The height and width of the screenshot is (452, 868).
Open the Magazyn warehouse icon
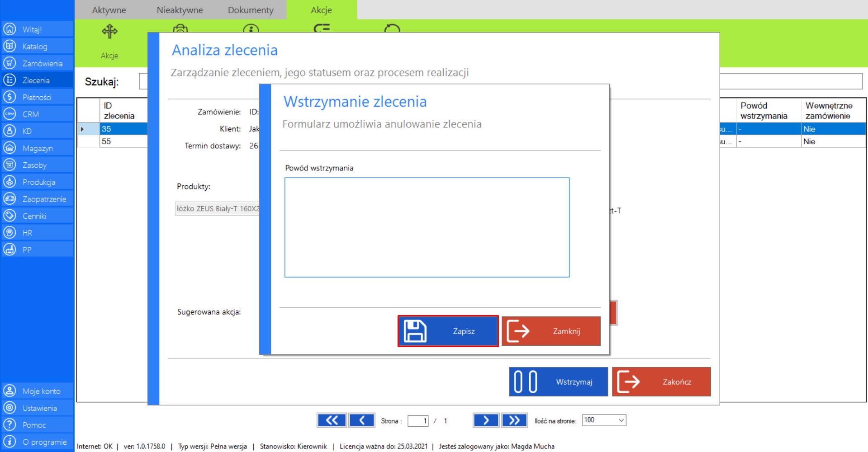[x=9, y=148]
